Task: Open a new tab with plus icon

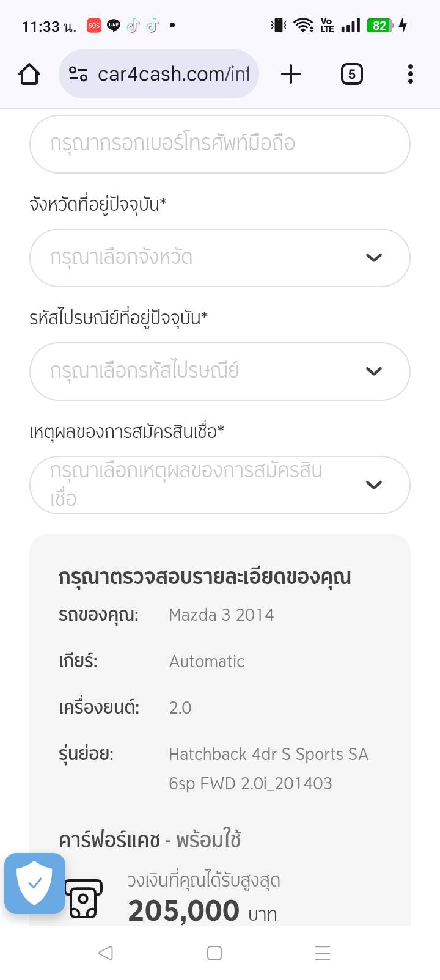Action: [291, 75]
